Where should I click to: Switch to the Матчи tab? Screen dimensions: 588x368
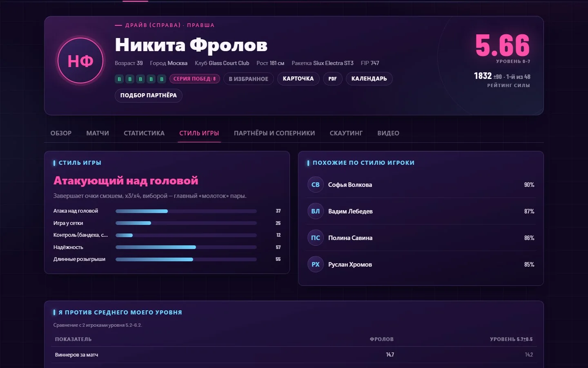click(98, 133)
